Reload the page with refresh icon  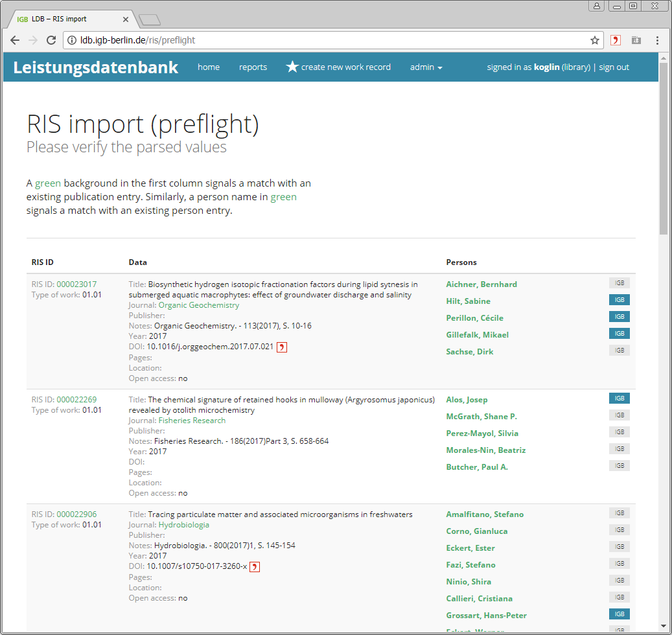(51, 40)
